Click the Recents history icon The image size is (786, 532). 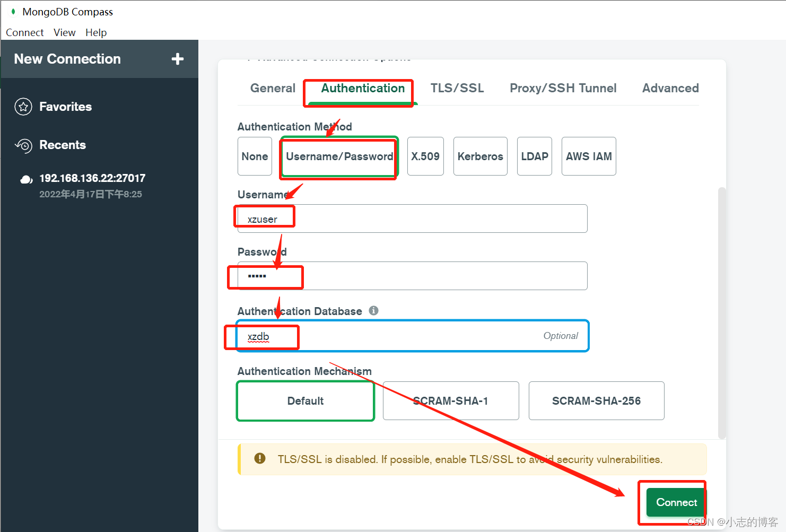click(x=23, y=145)
